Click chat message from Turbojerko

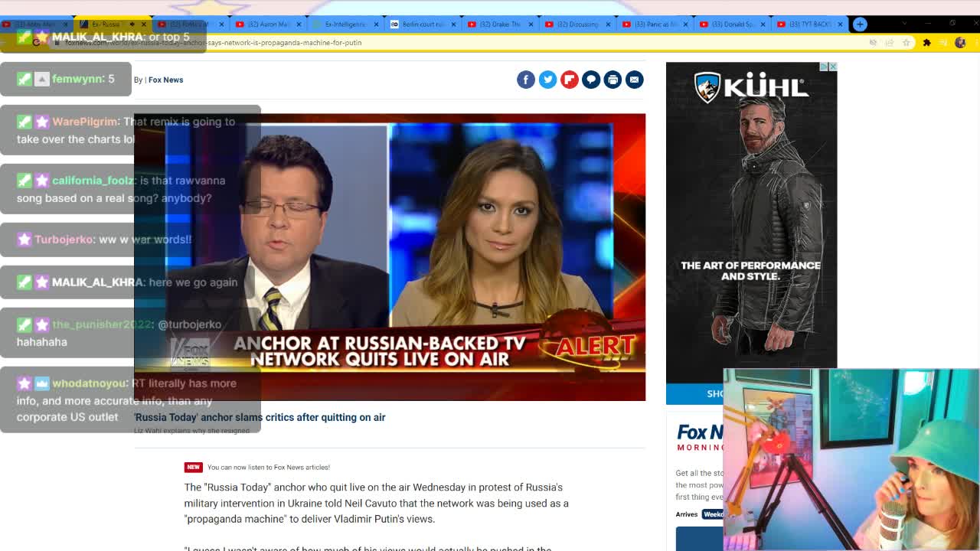tap(130, 240)
